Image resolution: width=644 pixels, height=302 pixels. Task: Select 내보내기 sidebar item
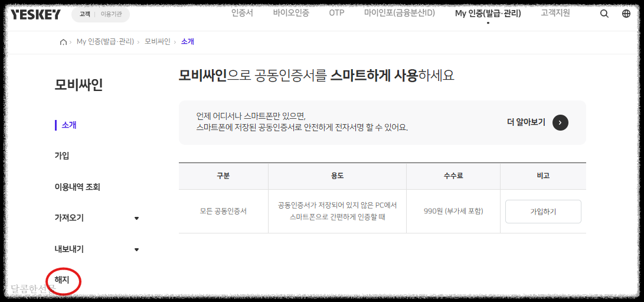click(69, 249)
